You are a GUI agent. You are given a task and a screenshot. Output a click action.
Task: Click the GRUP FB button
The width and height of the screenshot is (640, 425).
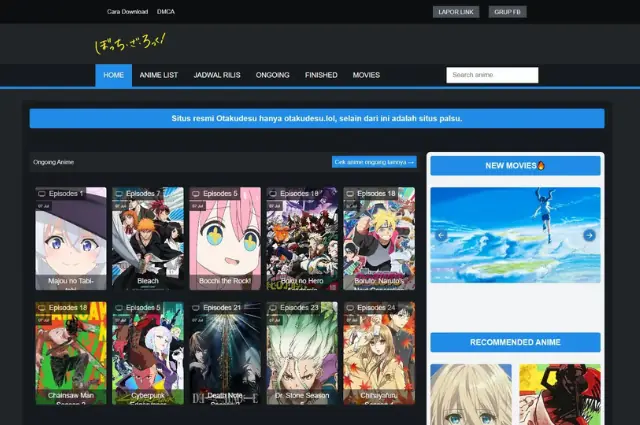[507, 12]
